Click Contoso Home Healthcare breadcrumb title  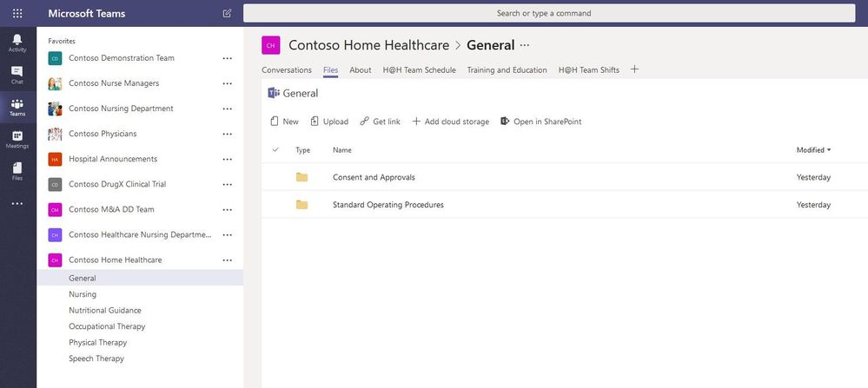pos(368,45)
